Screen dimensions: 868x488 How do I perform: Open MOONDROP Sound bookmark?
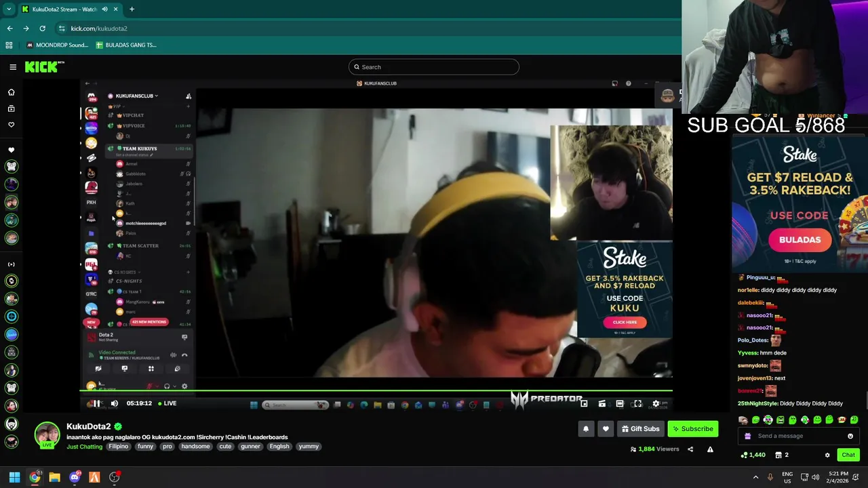pos(57,45)
